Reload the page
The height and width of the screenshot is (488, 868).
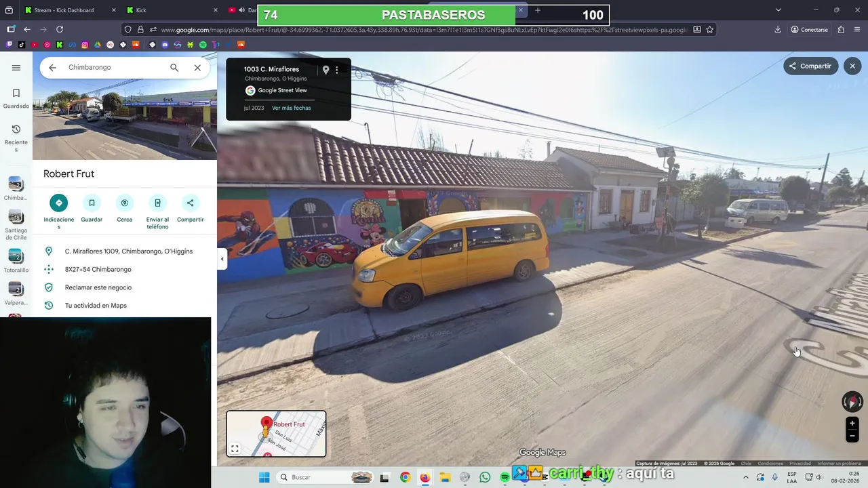click(x=60, y=30)
